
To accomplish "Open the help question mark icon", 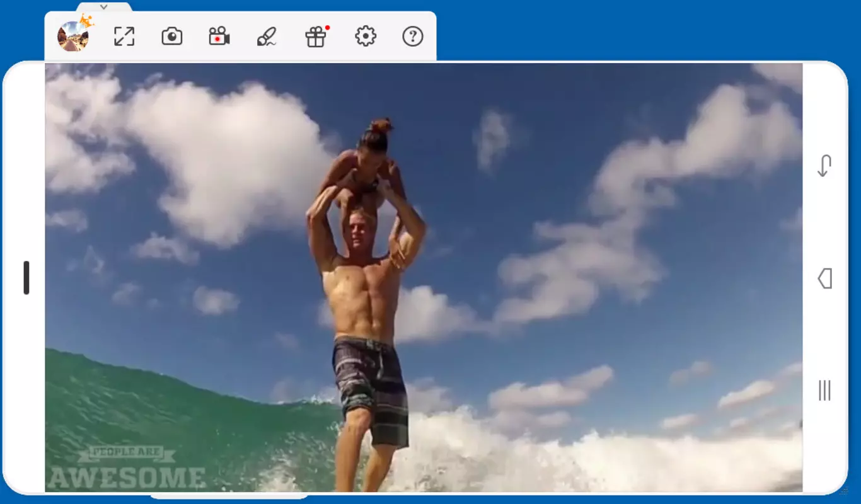I will (413, 37).
